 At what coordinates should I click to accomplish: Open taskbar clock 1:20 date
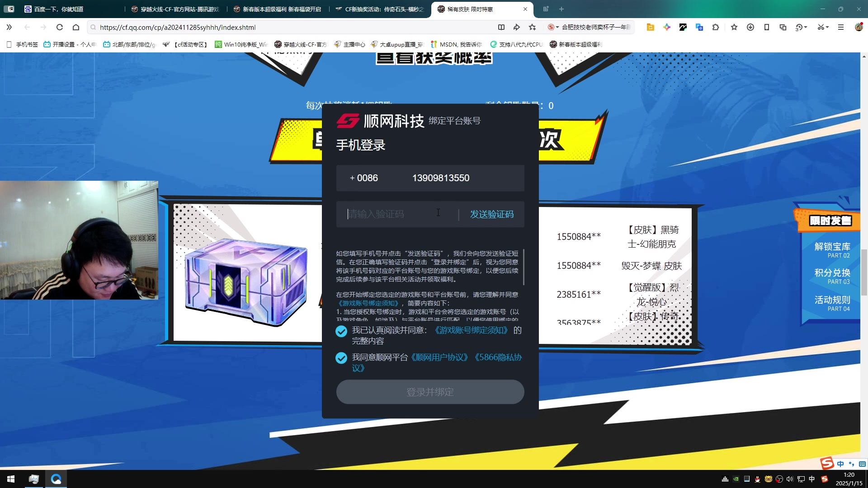[x=849, y=479]
